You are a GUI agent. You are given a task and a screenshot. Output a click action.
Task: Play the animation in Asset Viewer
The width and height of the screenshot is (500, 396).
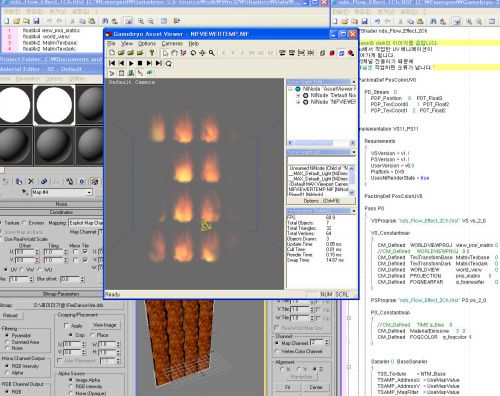tap(131, 63)
